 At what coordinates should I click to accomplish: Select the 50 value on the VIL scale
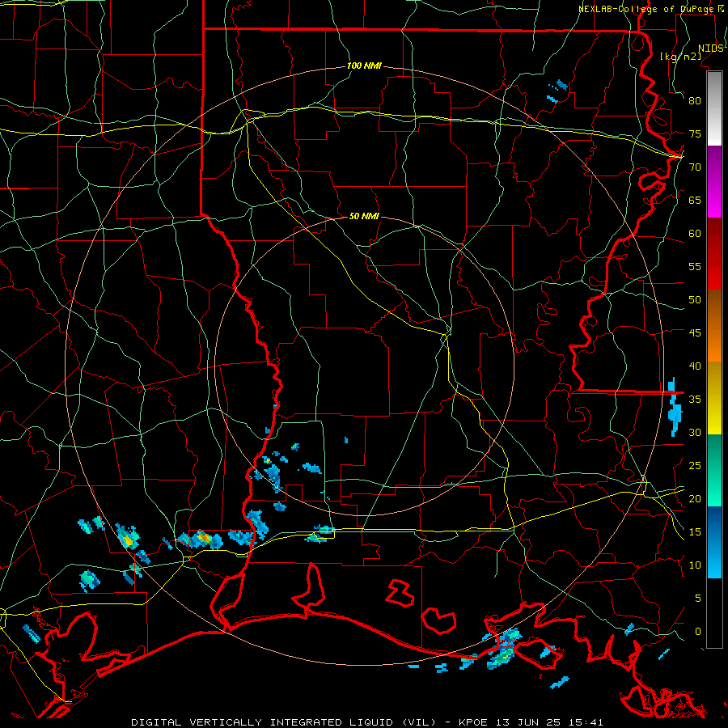695,300
